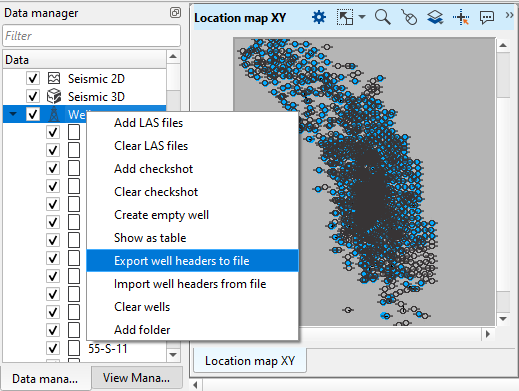Image resolution: width=519 pixels, height=391 pixels.
Task: Toggle checkbox for well 55-S-11
Action: (53, 348)
